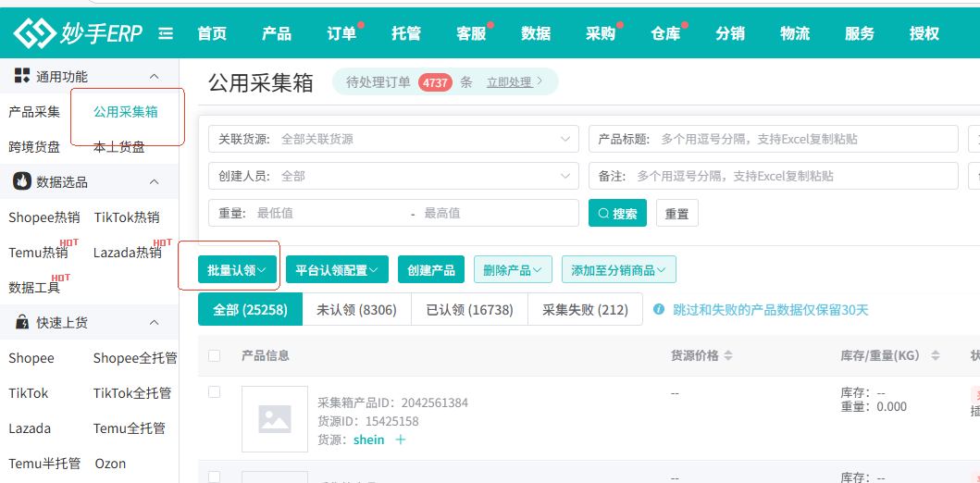The image size is (980, 483).
Task: Open the 产品 menu
Action: (277, 33)
